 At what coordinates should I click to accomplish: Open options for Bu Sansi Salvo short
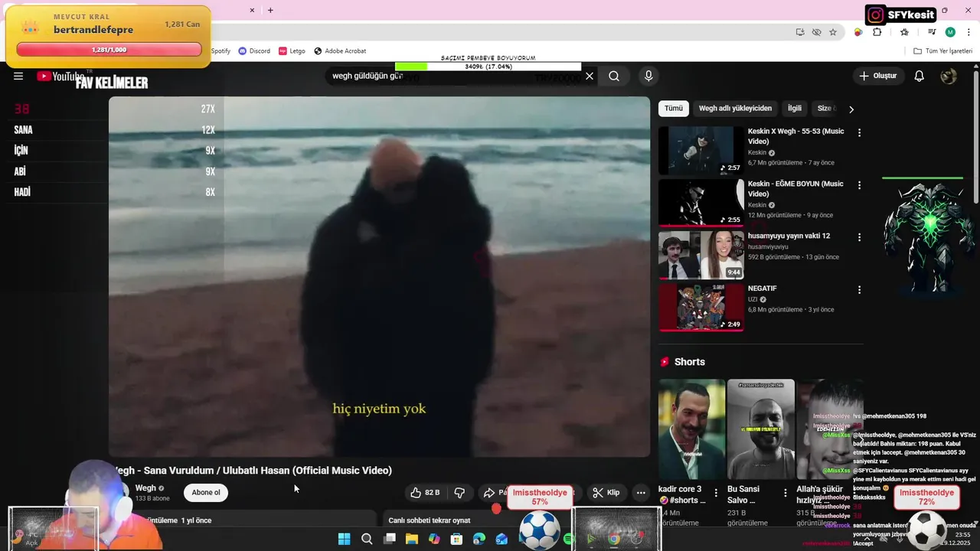[785, 493]
